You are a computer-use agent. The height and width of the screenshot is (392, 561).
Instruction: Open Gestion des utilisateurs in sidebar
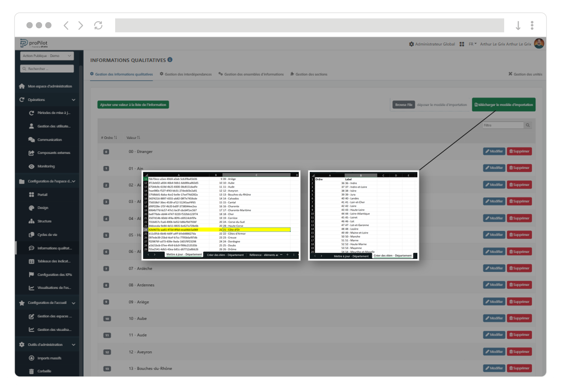(x=50, y=126)
